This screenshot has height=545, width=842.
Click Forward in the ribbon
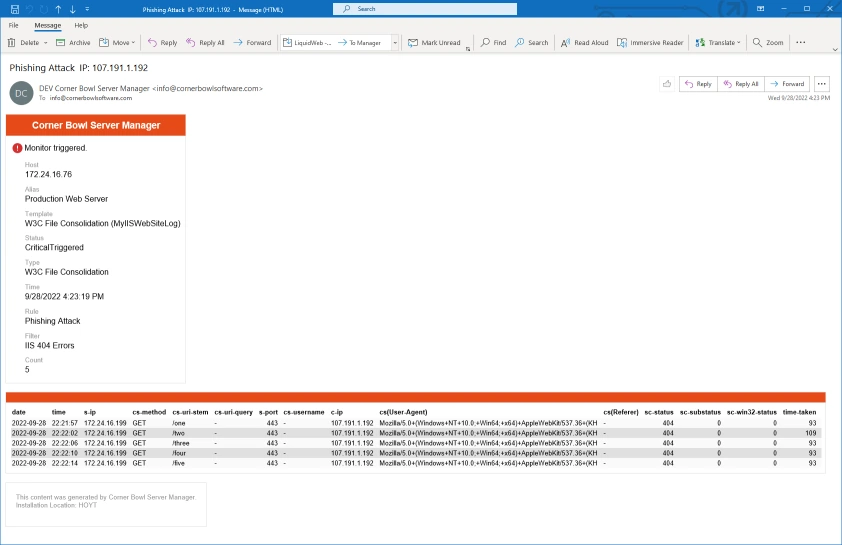[x=252, y=42]
